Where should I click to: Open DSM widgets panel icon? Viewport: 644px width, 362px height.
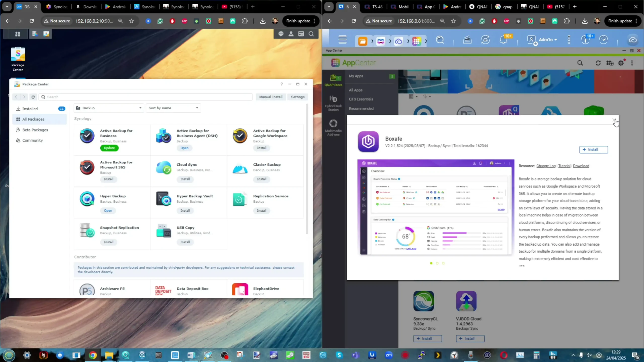[x=301, y=34]
